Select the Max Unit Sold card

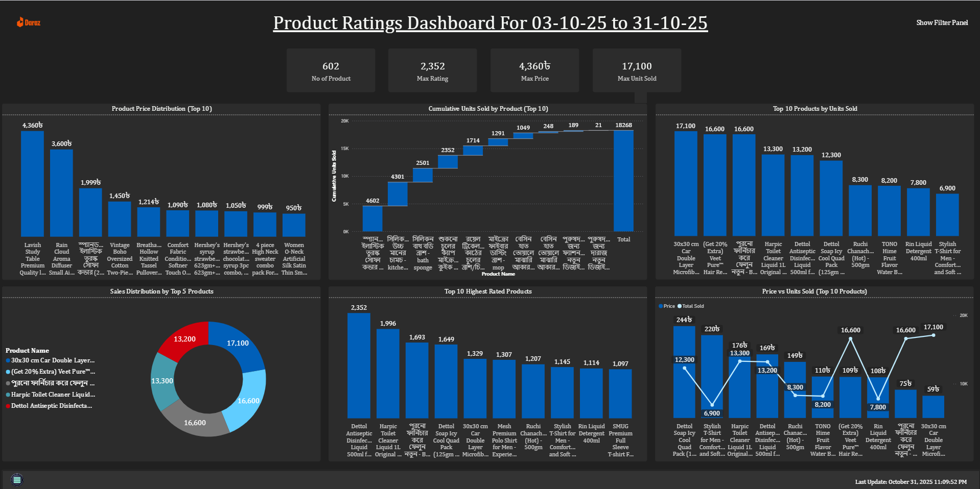[637, 70]
